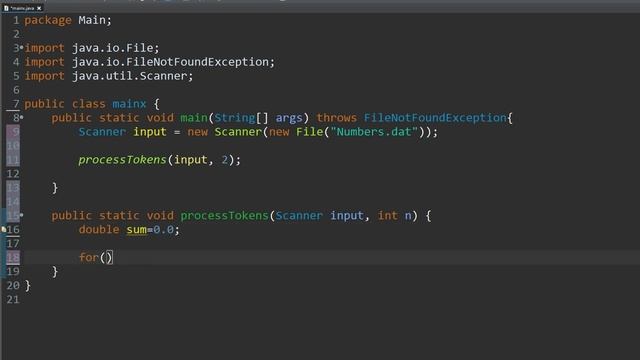Click 'int' keyword in processTokens signature

387,215
